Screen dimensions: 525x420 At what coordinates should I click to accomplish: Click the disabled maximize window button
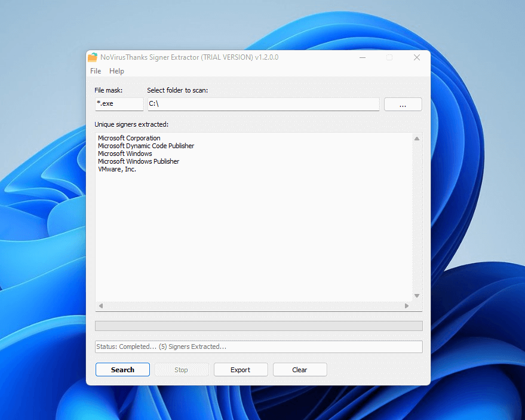pos(389,57)
